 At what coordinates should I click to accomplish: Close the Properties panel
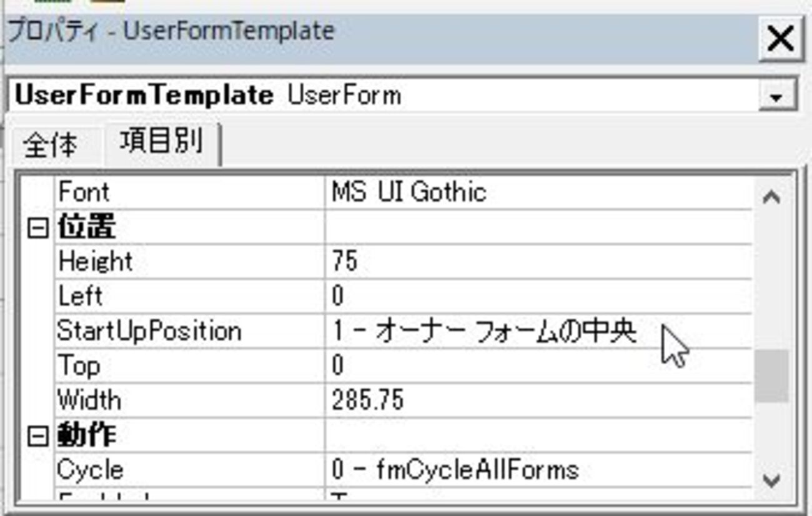(x=780, y=39)
